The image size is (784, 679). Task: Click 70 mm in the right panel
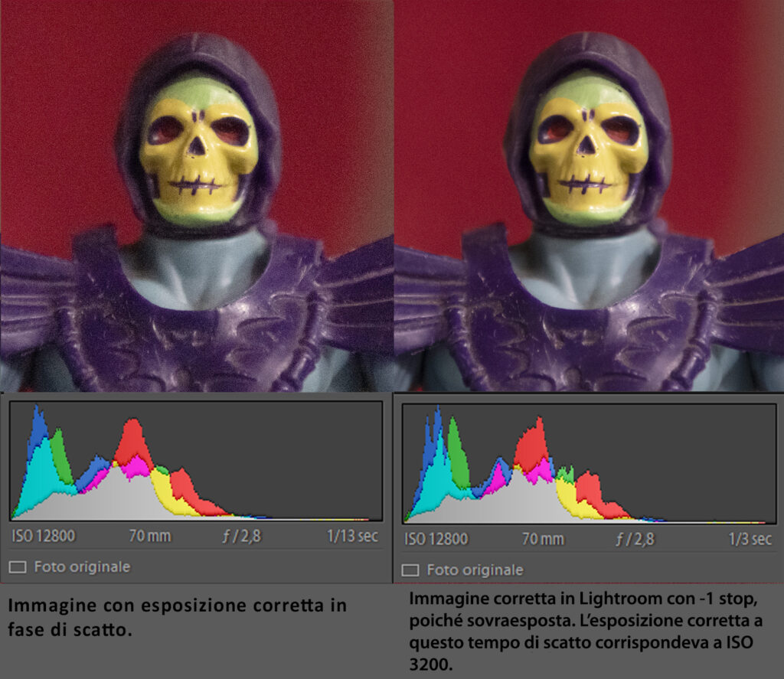tap(543, 539)
